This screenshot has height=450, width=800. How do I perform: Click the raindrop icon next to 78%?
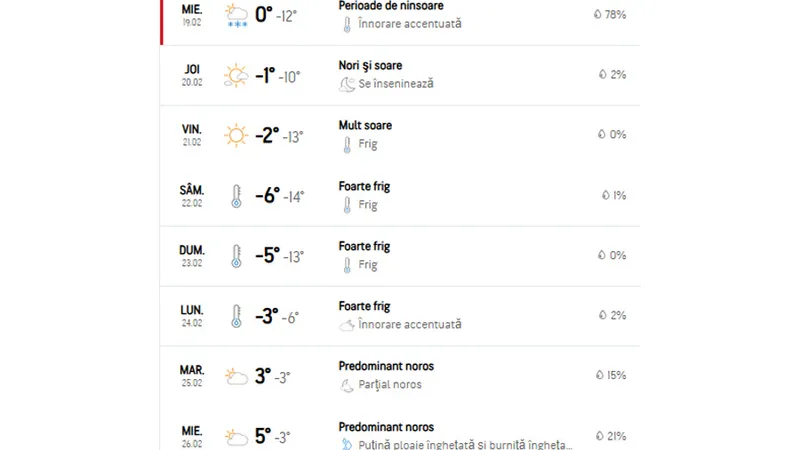(597, 14)
